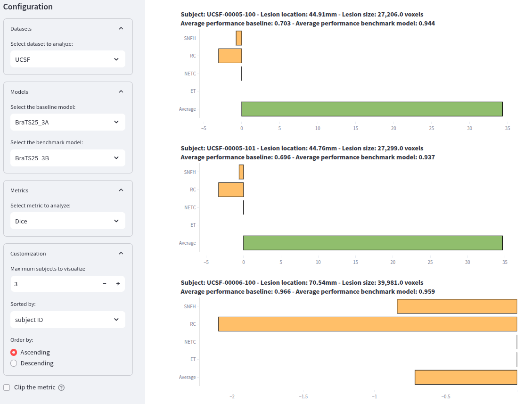This screenshot has width=532, height=404.
Task: Click the RC bar in the UCSF-00006-100 chart
Action: coord(368,324)
